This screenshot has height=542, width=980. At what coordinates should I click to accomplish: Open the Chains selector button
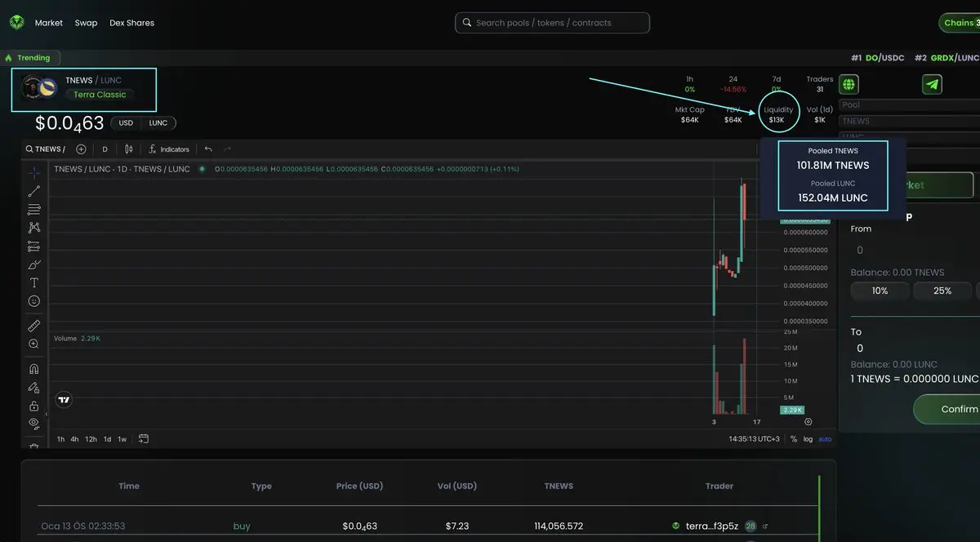(960, 23)
